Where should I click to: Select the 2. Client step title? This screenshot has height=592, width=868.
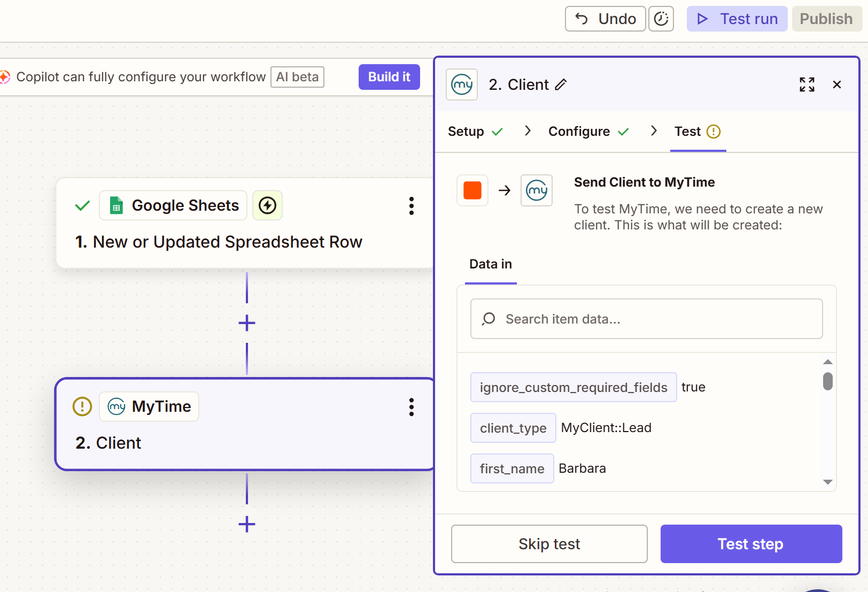pos(108,443)
